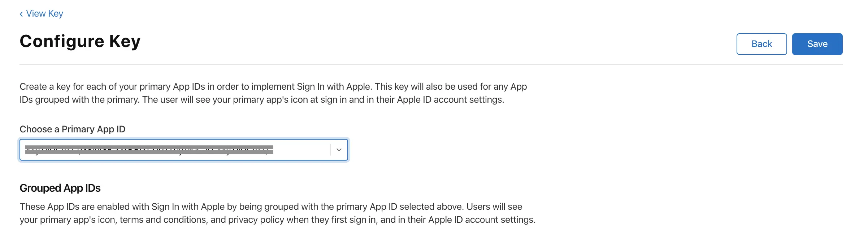Click the separator line inside the dropdown
This screenshot has width=868, height=251.
[330, 150]
